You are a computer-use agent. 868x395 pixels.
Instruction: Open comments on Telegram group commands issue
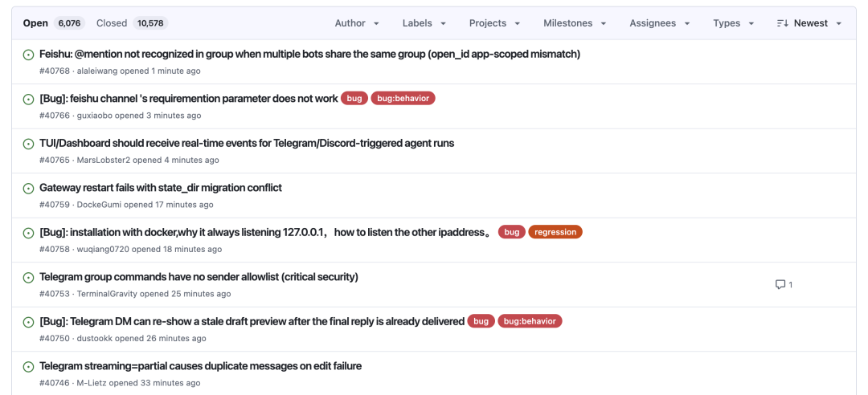pyautogui.click(x=784, y=284)
